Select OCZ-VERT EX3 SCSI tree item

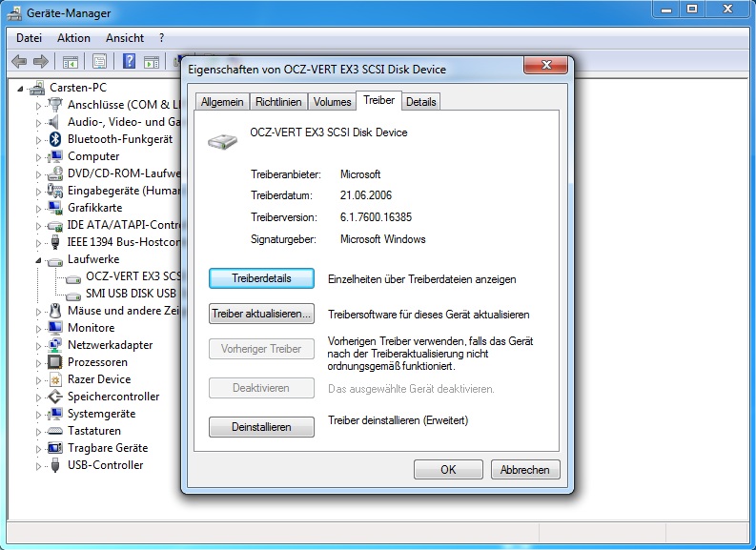tap(133, 276)
